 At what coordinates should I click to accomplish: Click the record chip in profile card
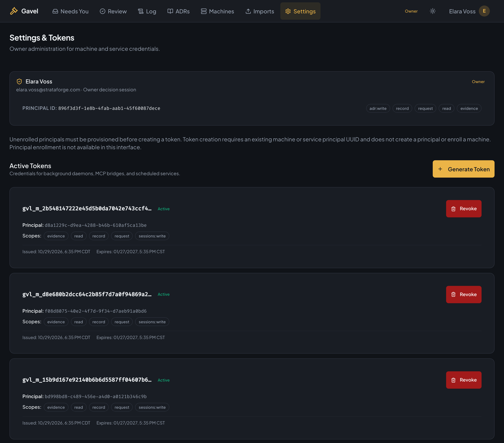(x=402, y=108)
